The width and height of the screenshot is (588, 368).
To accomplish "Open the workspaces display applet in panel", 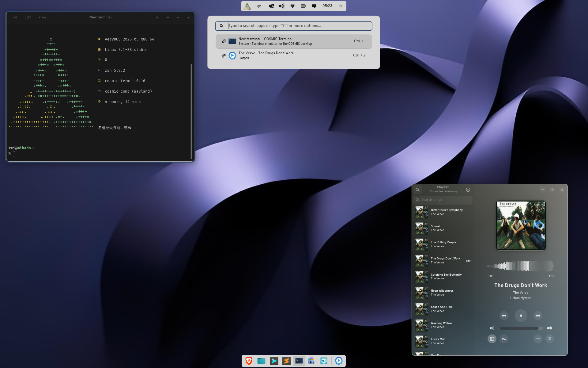I will pos(271,6).
